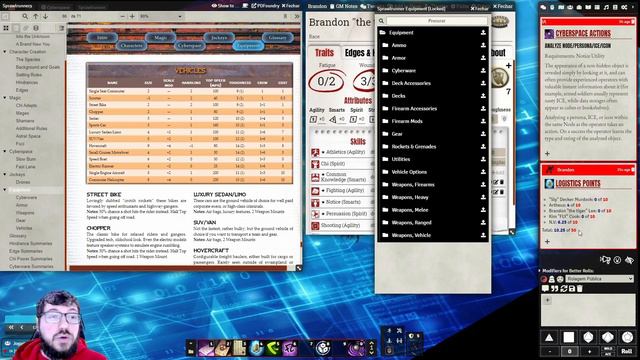
Task: Zoom out PDF with minus button
Action: pos(122,16)
